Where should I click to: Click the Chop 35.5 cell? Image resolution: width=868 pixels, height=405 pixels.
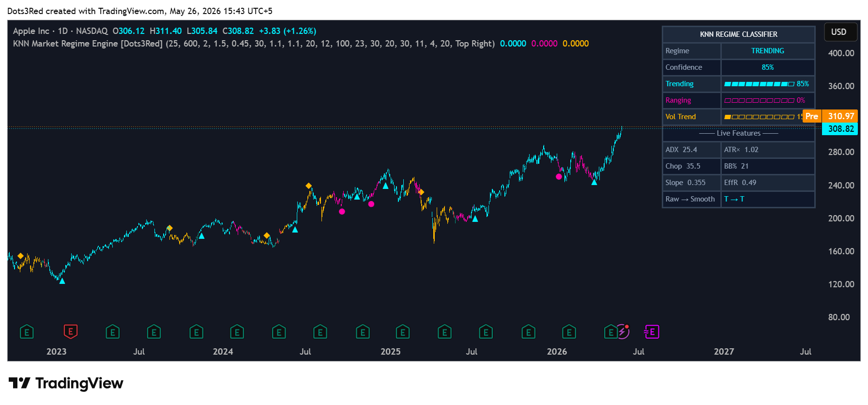tap(691, 166)
